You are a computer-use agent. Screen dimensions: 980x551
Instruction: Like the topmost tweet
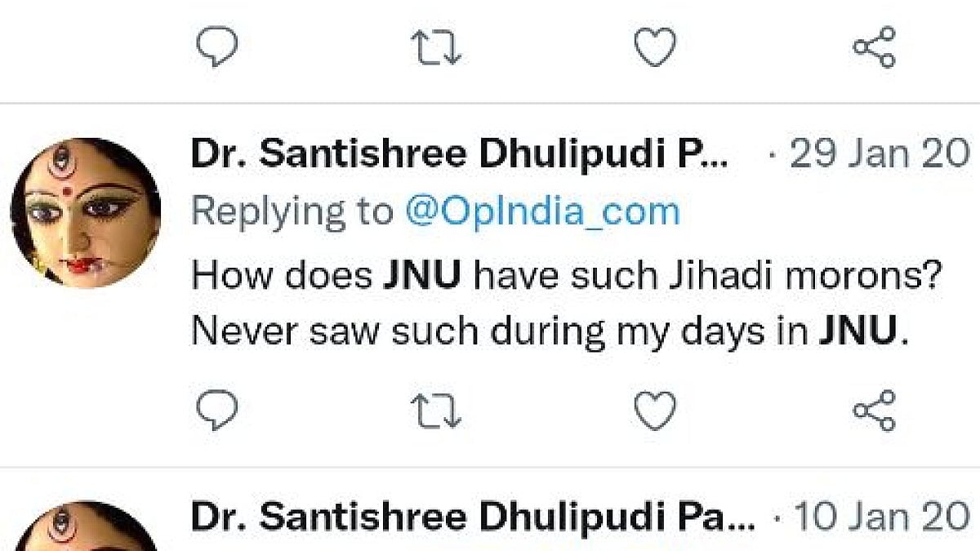655,47
